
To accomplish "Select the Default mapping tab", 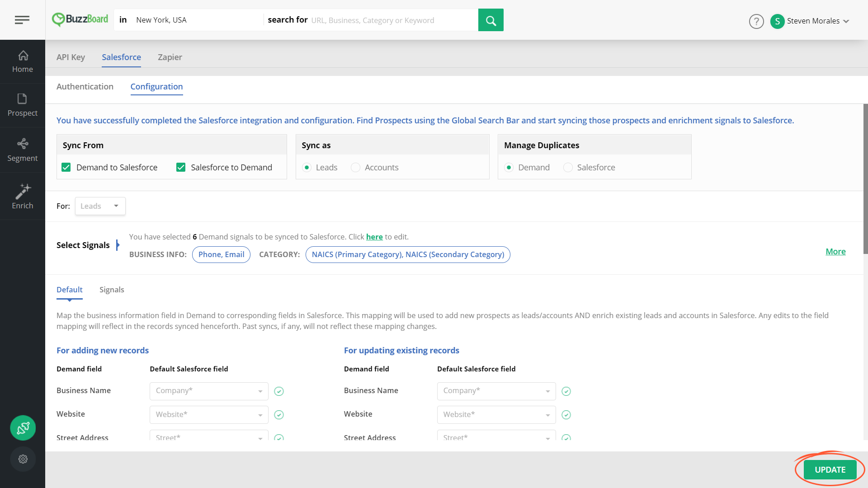I will [70, 290].
